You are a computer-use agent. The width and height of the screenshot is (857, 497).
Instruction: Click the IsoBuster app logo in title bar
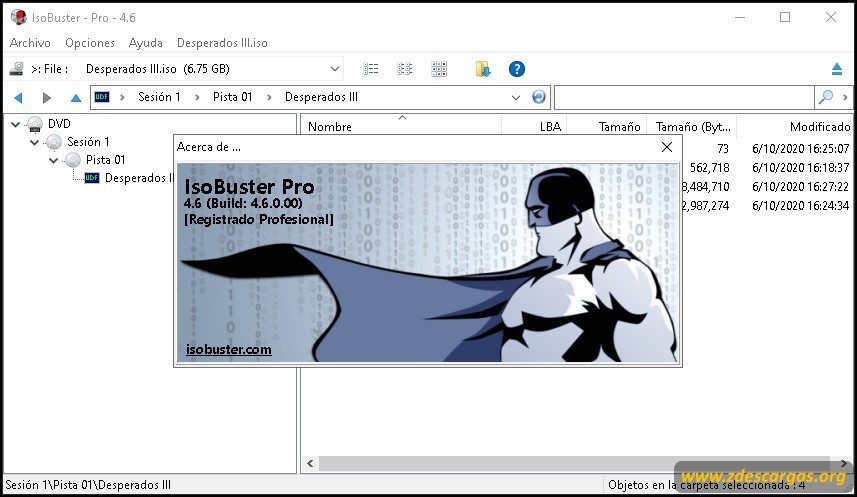point(19,17)
